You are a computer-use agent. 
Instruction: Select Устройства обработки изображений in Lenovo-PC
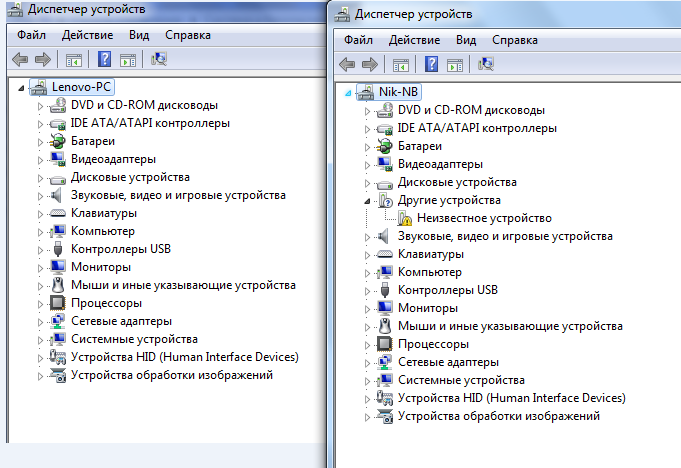click(x=172, y=375)
